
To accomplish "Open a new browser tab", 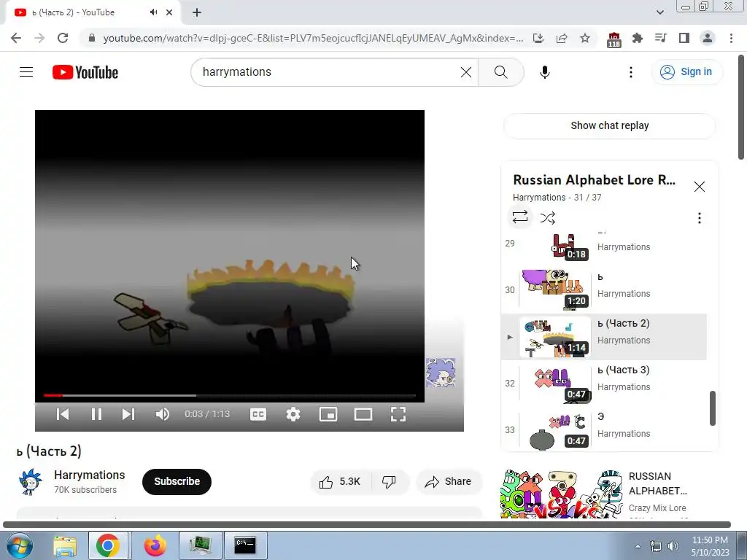I will [197, 12].
